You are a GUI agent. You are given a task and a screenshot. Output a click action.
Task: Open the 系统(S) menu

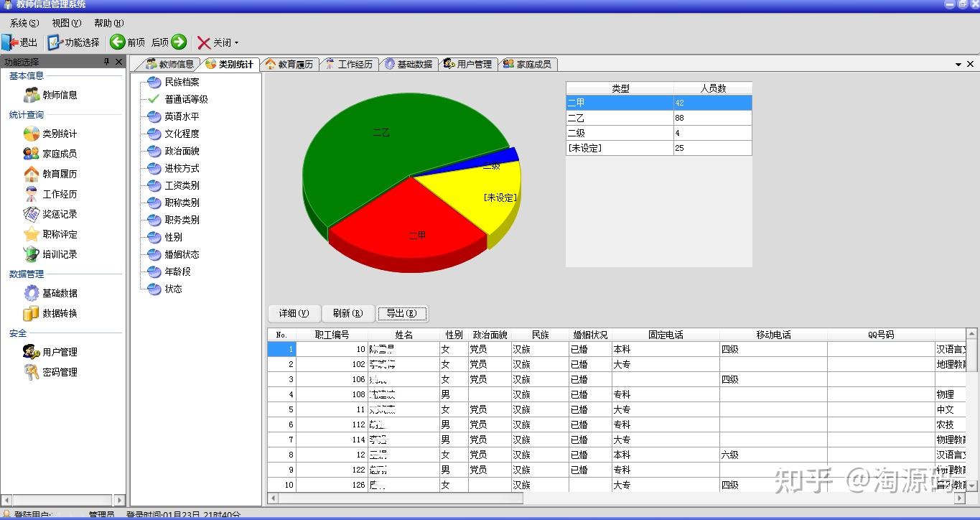coord(24,23)
